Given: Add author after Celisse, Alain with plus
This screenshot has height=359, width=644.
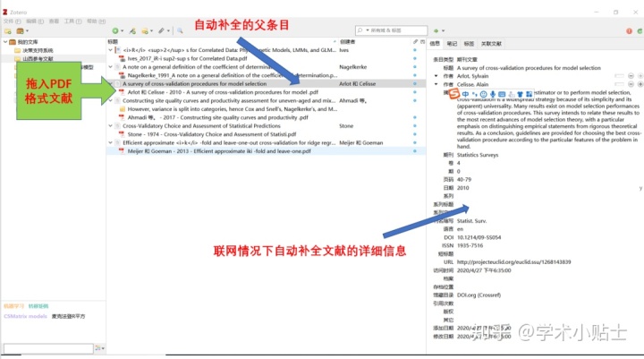Looking at the screenshot, I should tap(640, 84).
